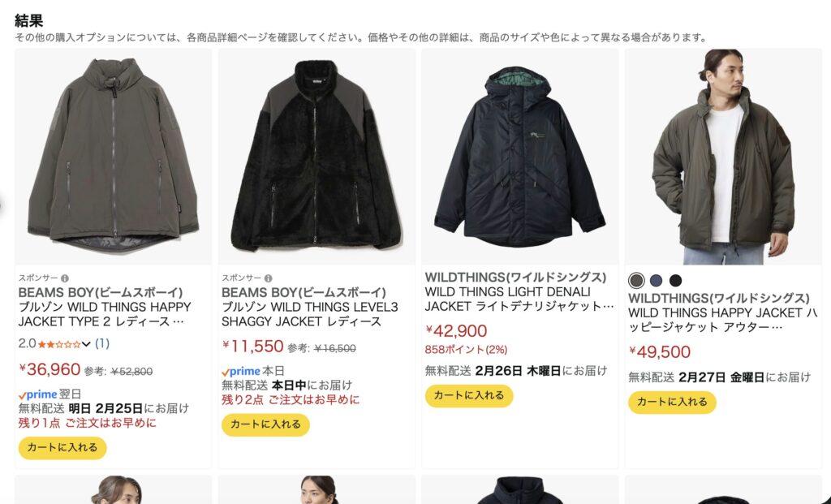
Task: Click sponsor info icon on HAPPY JACKET TYPE 2
Action: (65, 278)
